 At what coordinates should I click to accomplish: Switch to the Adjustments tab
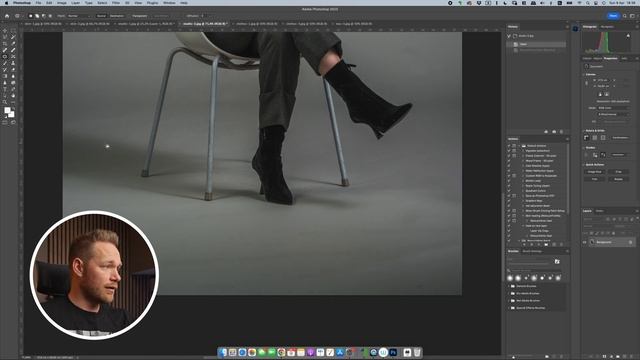(598, 58)
